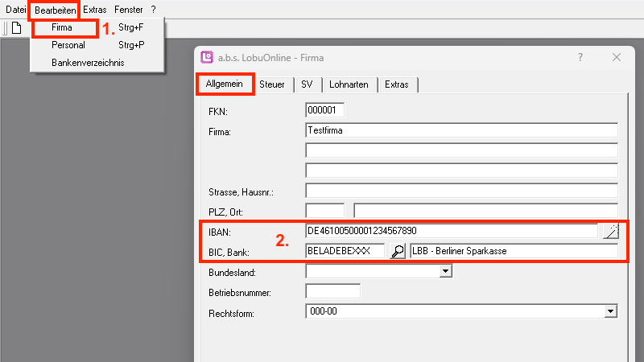Select Firma in Bearbeiten menu
The image size is (644, 362).
(62, 27)
